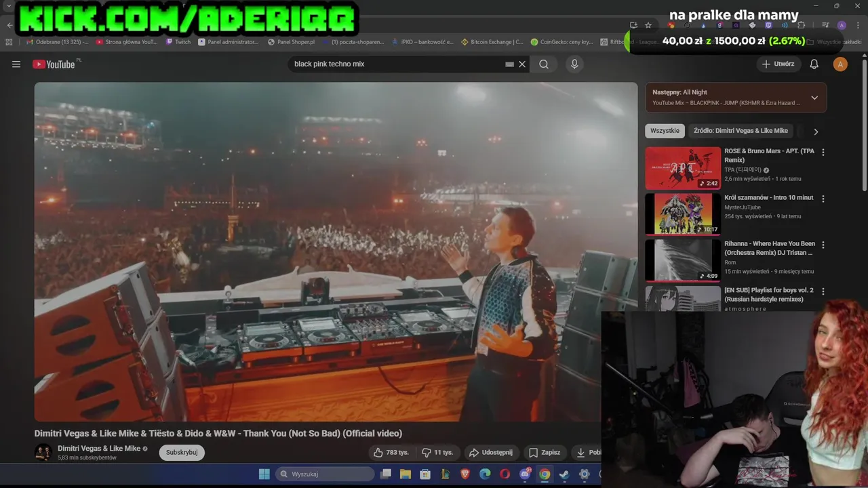Screen dimensions: 868x488
Task: Open more options for Playlist for boys vol. 2
Action: (x=823, y=291)
